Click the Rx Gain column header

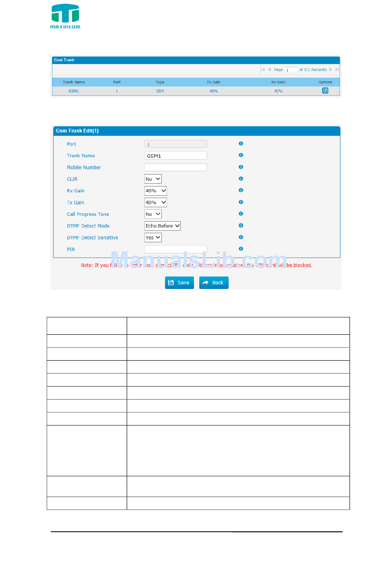click(279, 82)
